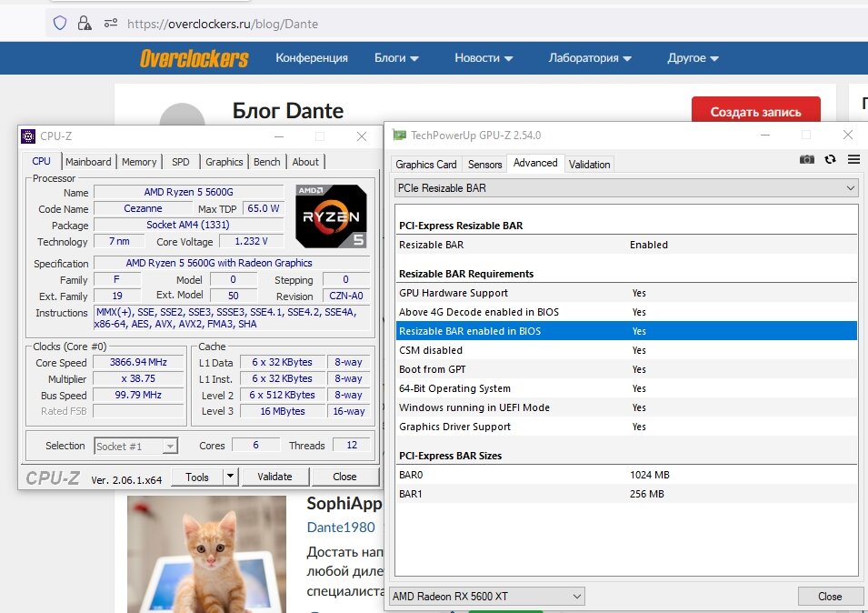Click the Resizable BAR Enabled row
Image resolution: width=868 pixels, height=613 pixels.
pyautogui.click(x=626, y=245)
